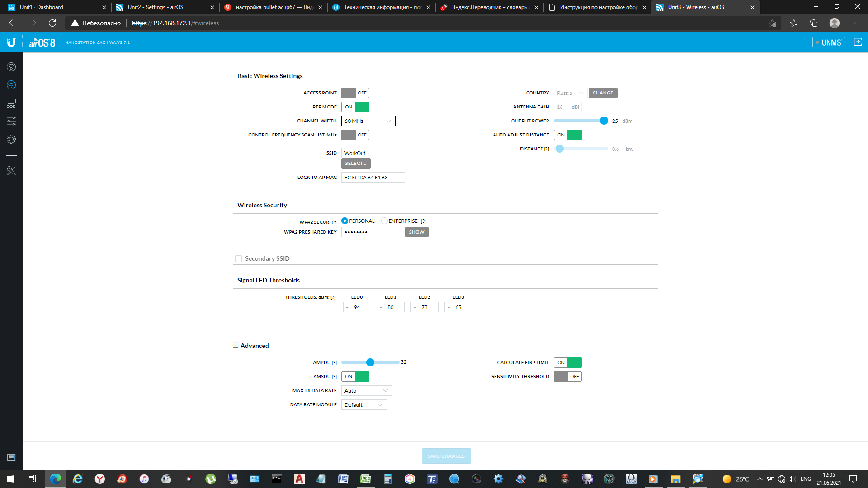Collapse the Advanced section
868x488 pixels.
click(x=236, y=345)
